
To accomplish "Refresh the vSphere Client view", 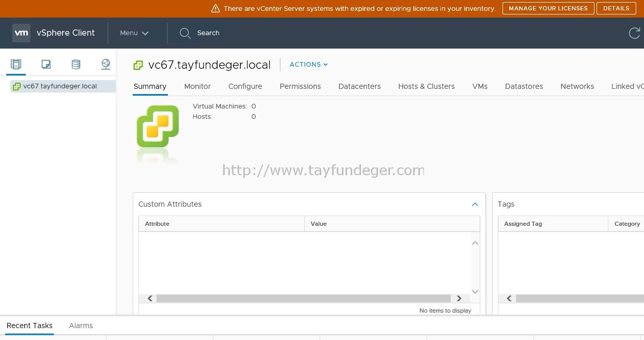I will pos(634,33).
